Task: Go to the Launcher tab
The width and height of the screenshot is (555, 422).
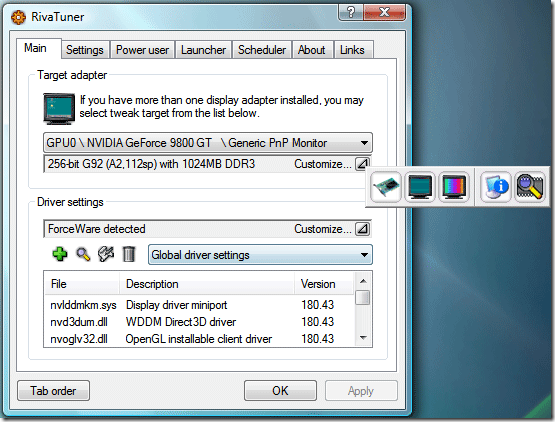Action: click(203, 50)
